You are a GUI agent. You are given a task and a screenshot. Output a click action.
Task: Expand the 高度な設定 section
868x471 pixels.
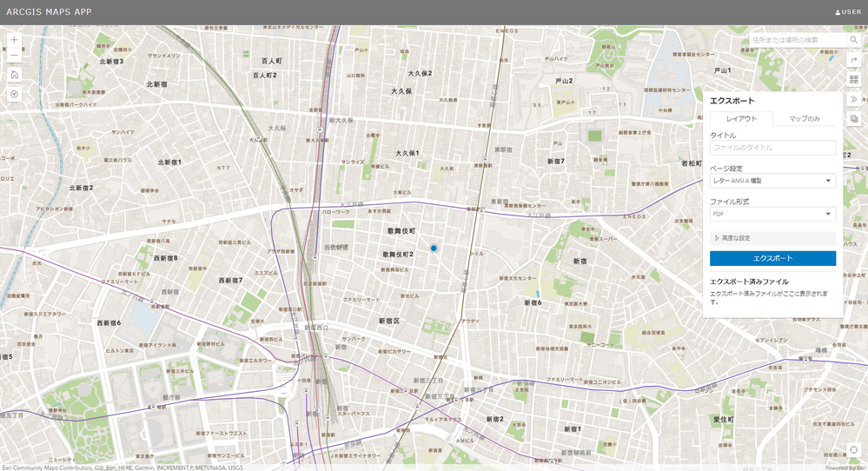tap(772, 238)
